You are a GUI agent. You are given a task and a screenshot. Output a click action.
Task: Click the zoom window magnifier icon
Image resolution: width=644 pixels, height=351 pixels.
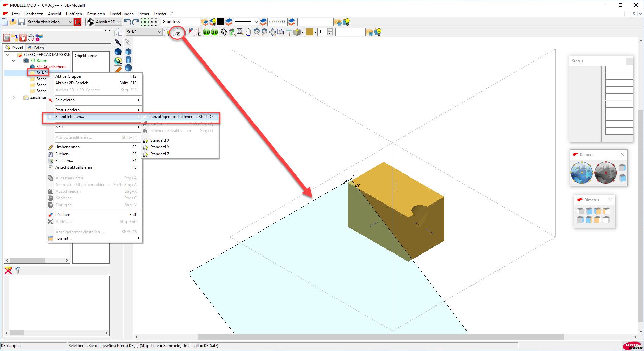pyautogui.click(x=240, y=32)
